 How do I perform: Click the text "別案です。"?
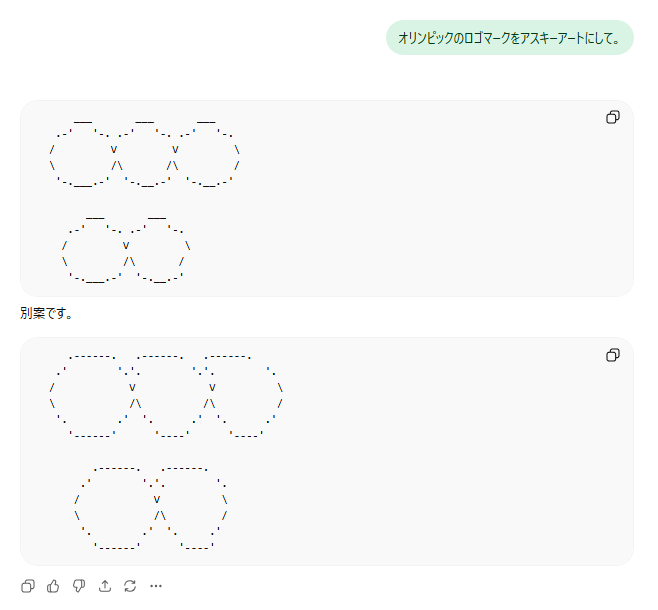pyautogui.click(x=47, y=314)
